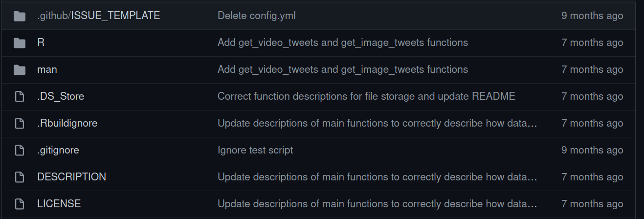Open the man directory

click(x=47, y=69)
